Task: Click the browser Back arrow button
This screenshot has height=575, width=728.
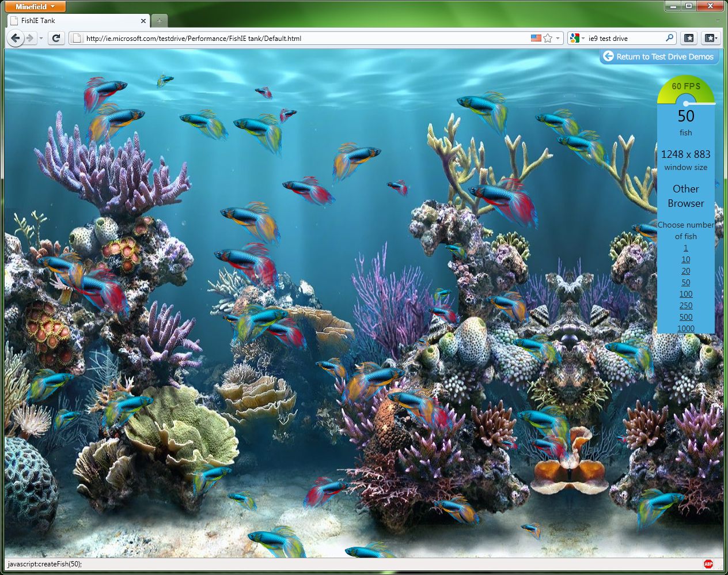Action: 16,39
